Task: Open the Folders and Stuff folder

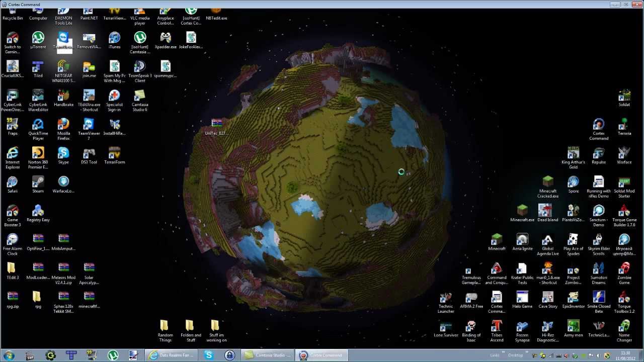Action: (191, 331)
